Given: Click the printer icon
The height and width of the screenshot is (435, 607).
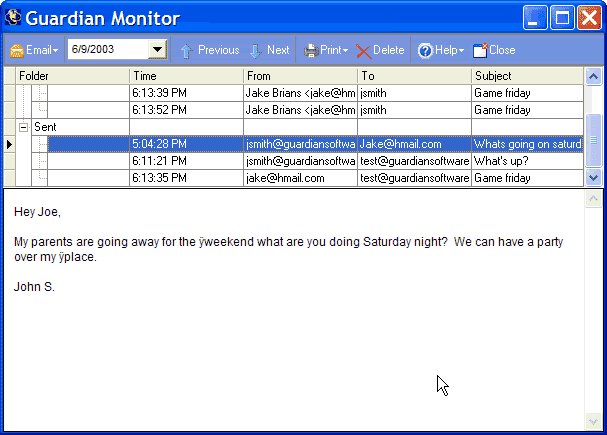Looking at the screenshot, I should (x=311, y=51).
